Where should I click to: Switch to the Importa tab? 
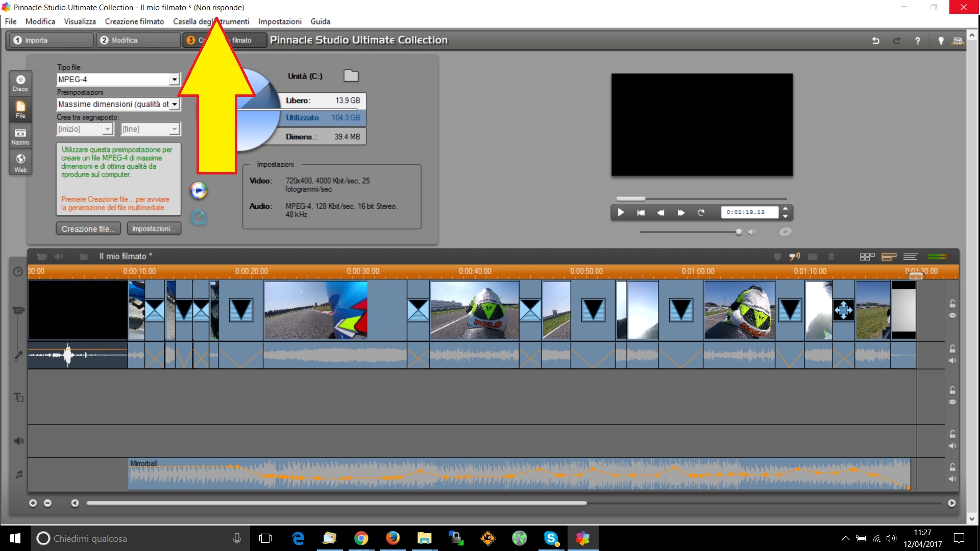pos(50,40)
